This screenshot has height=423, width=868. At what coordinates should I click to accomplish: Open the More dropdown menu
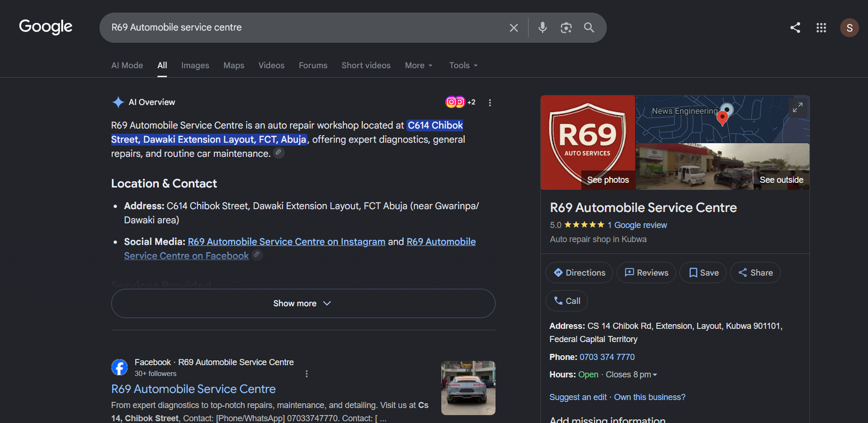[419, 66]
